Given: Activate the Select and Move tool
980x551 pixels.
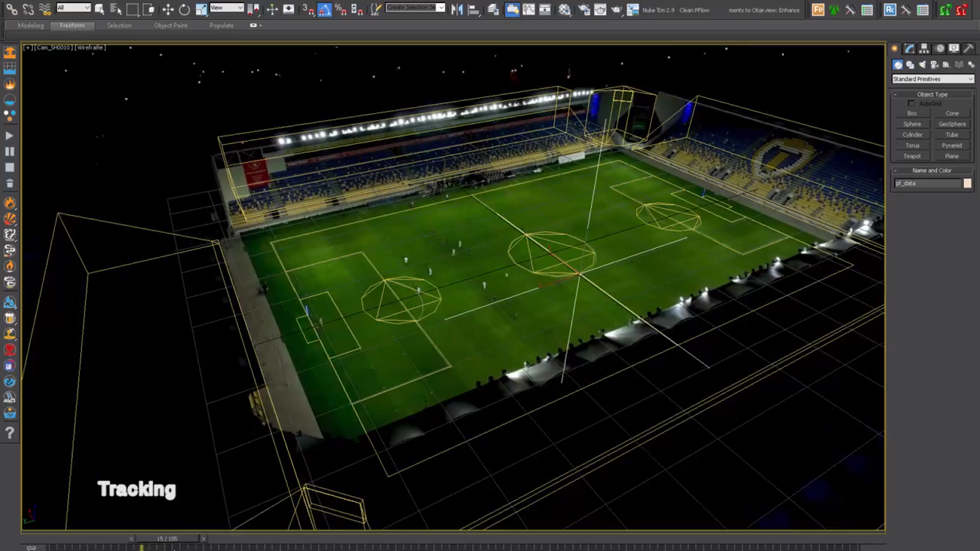Looking at the screenshot, I should (x=168, y=9).
